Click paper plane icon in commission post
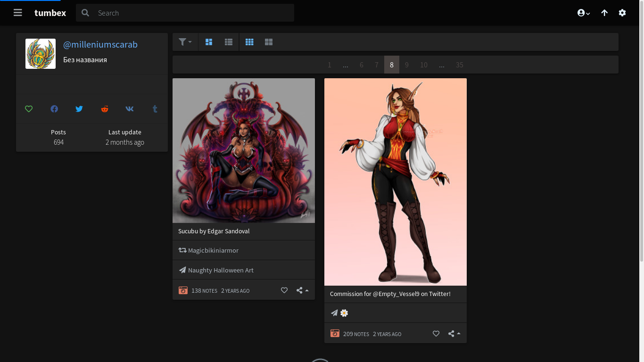The width and height of the screenshot is (644, 362). click(334, 313)
